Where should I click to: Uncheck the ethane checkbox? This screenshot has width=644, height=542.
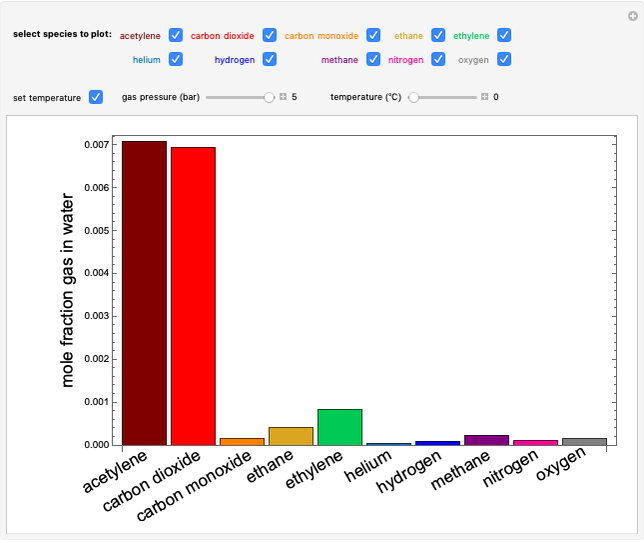click(438, 35)
